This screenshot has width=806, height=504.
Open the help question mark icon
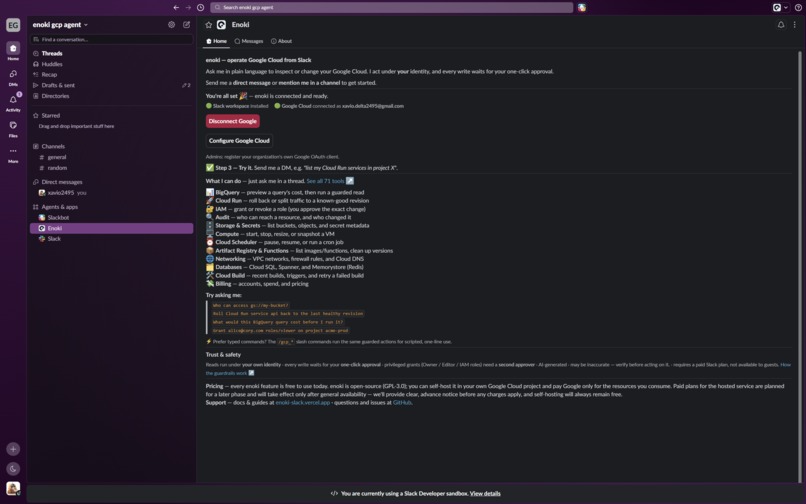pos(798,7)
